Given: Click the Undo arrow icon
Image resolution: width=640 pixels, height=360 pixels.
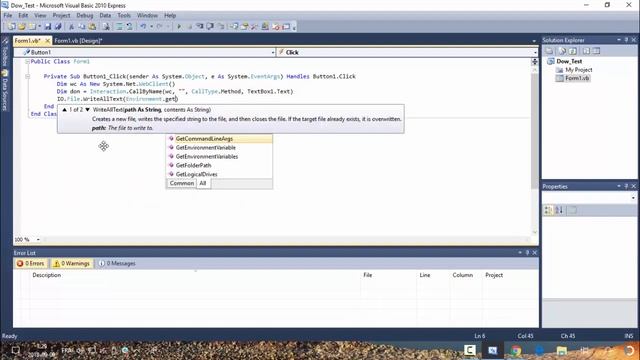Looking at the screenshot, I should (143, 27).
